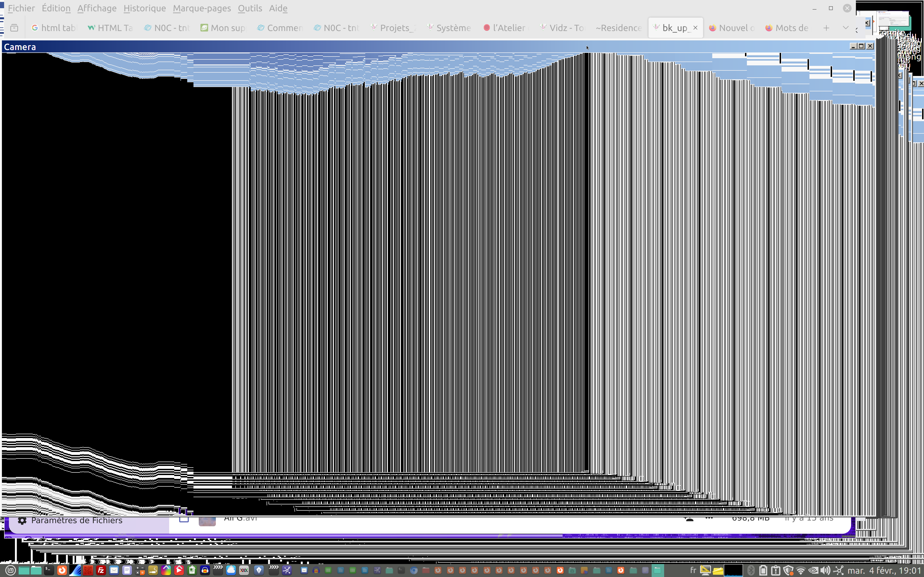Expand the list all tabs chevron
924x577 pixels.
[x=845, y=28]
